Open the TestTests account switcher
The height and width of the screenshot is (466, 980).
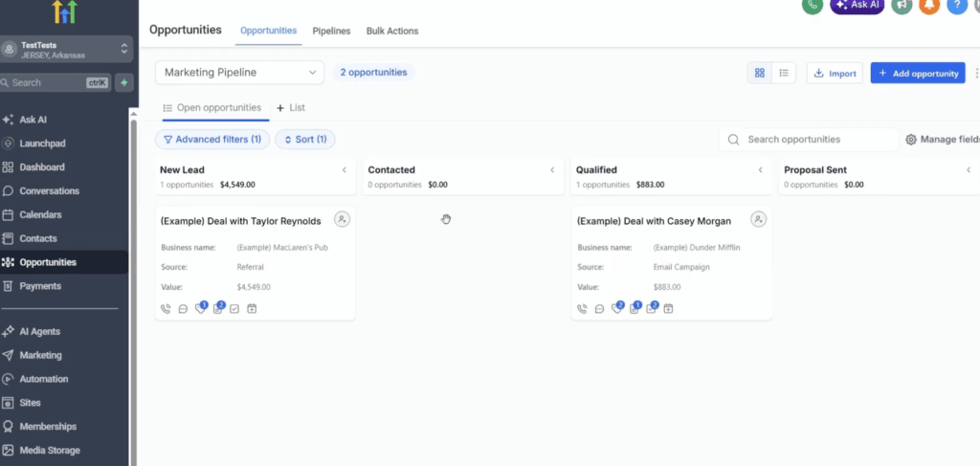pos(66,50)
